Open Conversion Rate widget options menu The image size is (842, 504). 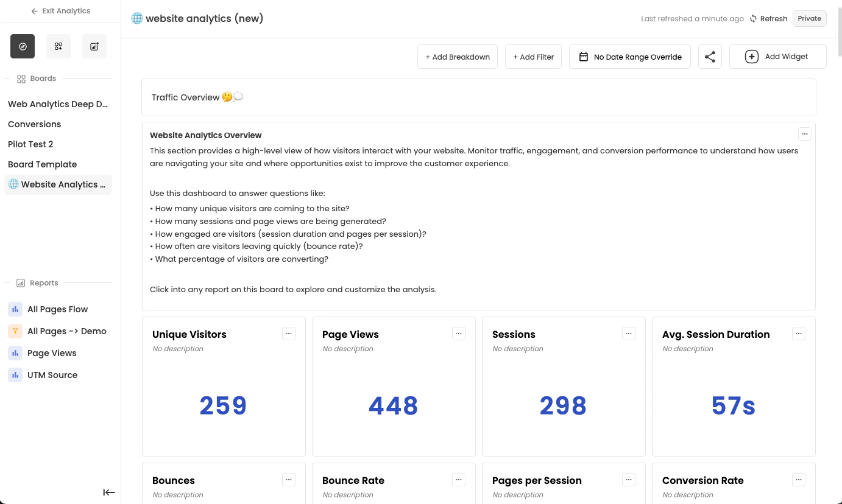[799, 479]
